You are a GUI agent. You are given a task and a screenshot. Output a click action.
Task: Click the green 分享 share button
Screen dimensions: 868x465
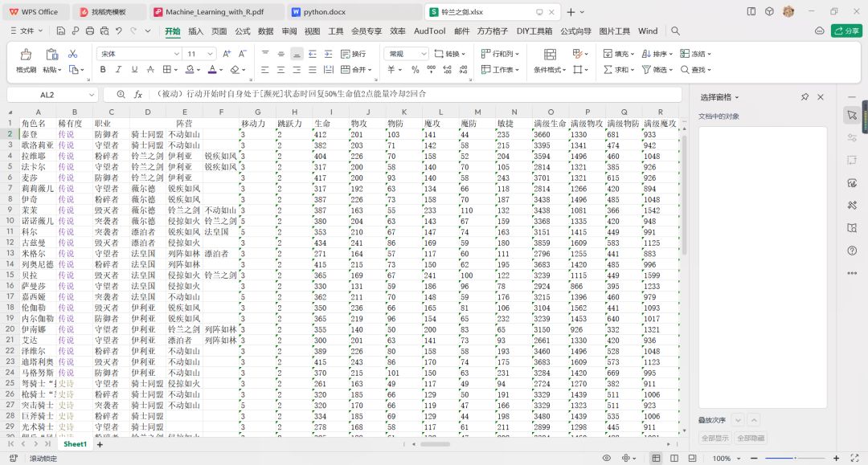(846, 31)
